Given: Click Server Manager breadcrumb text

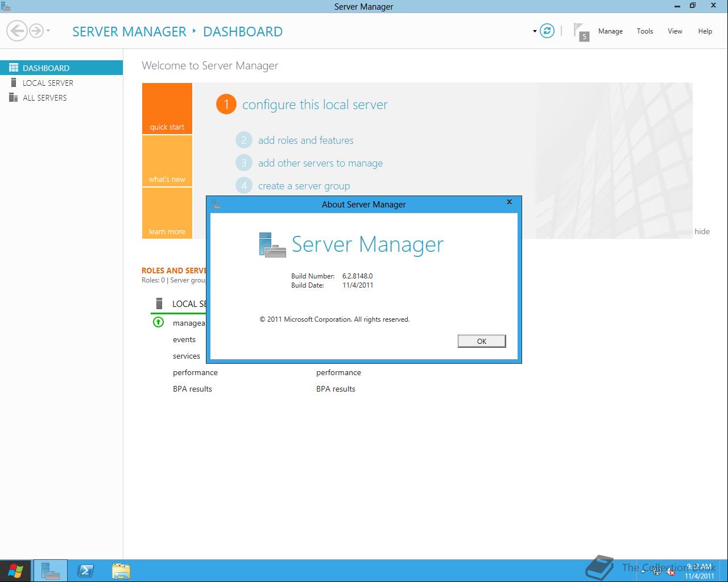Looking at the screenshot, I should coord(129,31).
